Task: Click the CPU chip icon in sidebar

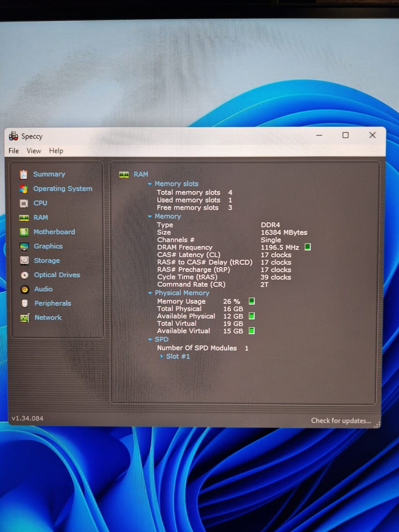Action: point(24,204)
